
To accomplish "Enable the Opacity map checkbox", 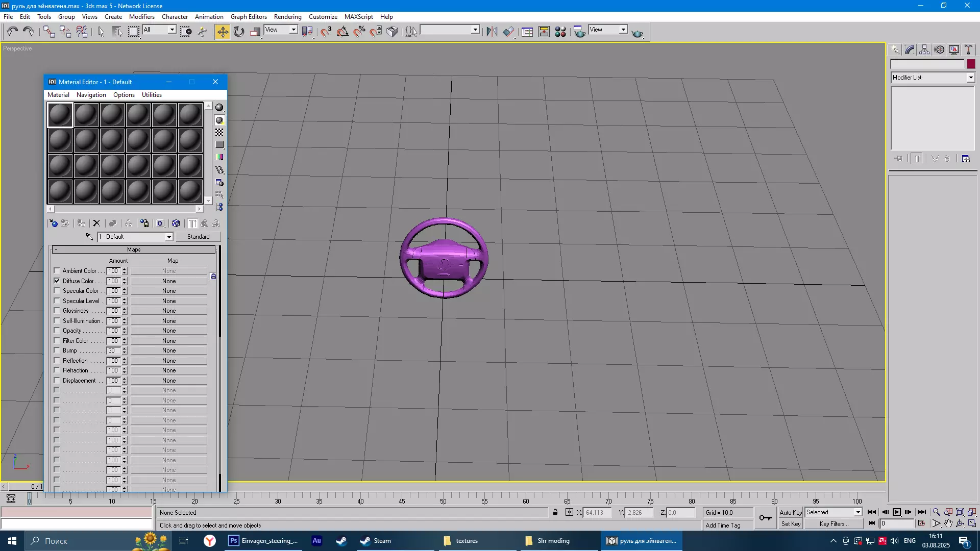I will click(x=57, y=331).
